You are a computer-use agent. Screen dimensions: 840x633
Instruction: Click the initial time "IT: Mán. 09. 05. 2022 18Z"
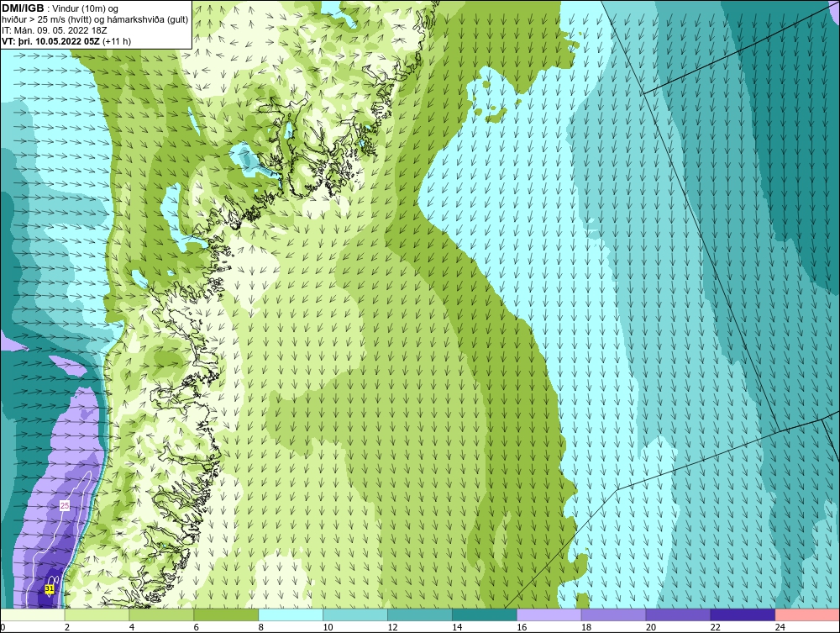55,30
